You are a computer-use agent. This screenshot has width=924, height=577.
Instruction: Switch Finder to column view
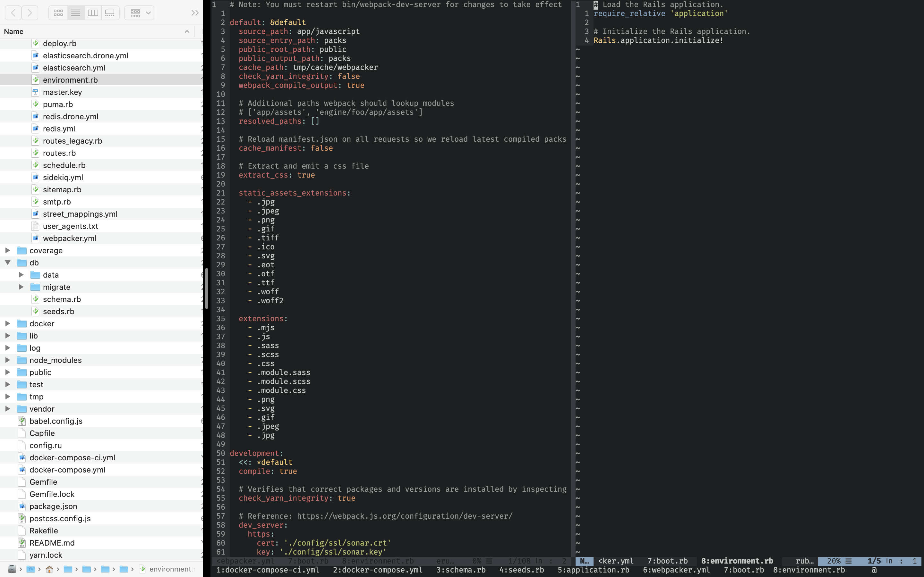[x=93, y=13]
